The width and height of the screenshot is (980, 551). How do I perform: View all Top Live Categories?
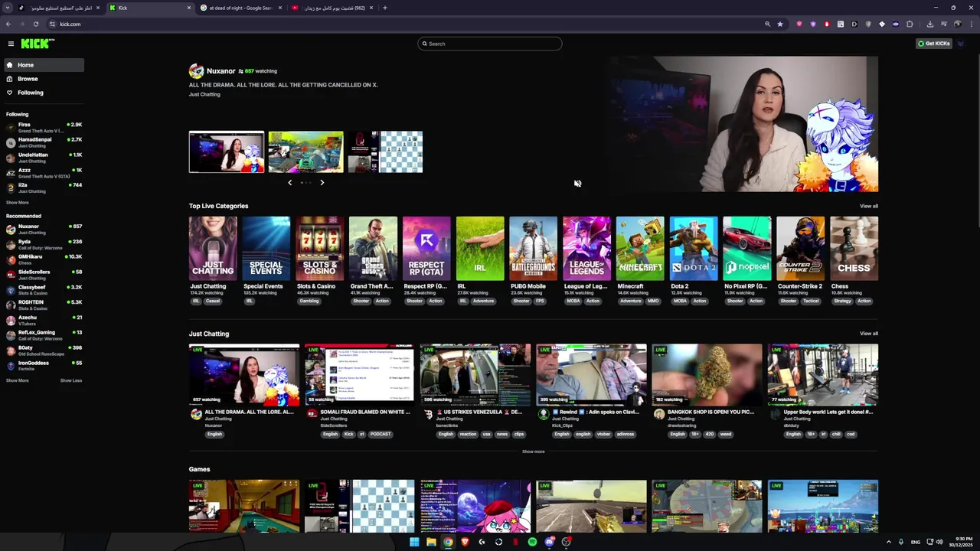[x=869, y=206]
